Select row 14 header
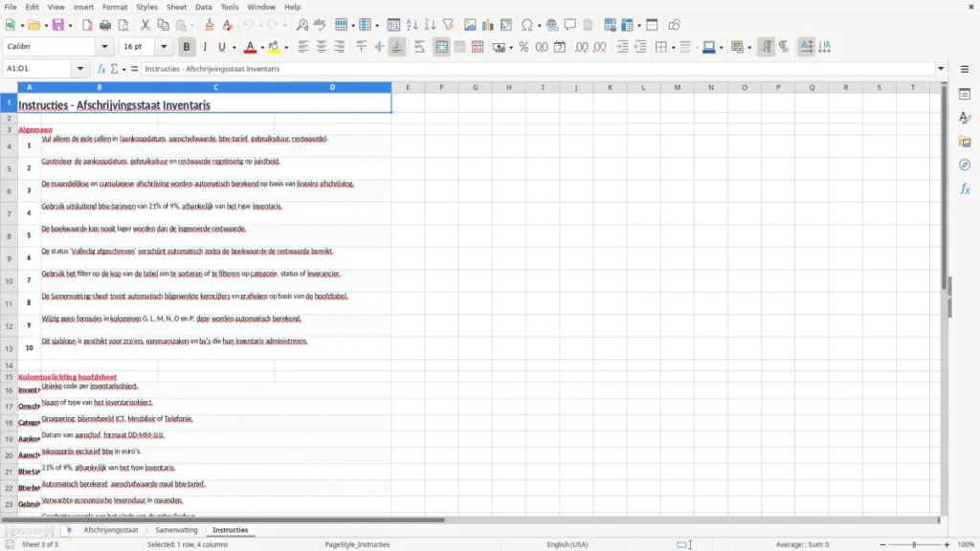The height and width of the screenshot is (551, 980). click(9, 365)
